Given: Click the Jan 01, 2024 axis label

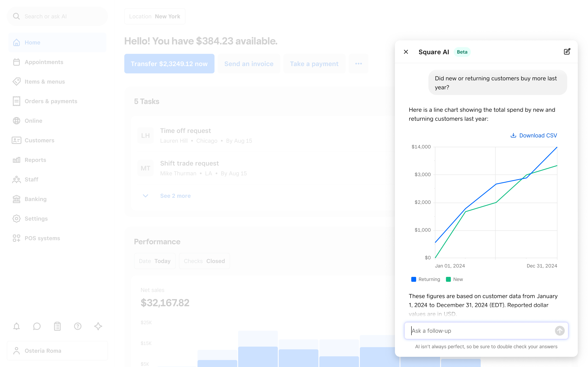Looking at the screenshot, I should [450, 266].
